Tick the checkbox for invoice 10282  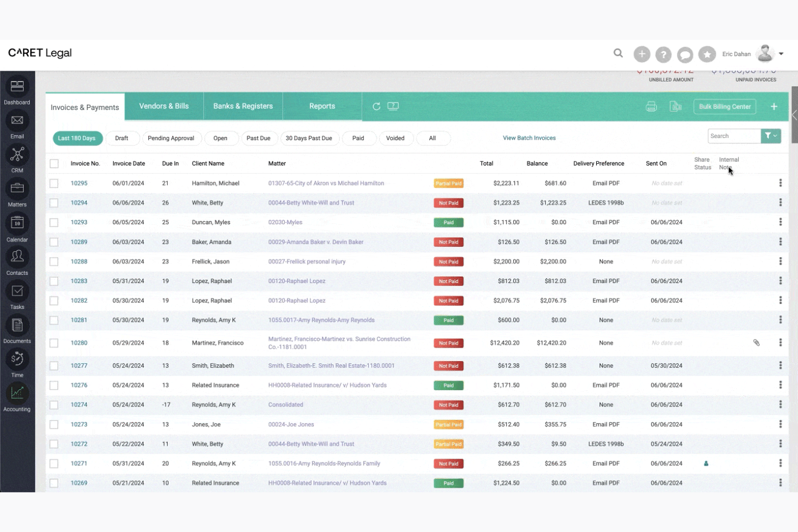(54, 301)
